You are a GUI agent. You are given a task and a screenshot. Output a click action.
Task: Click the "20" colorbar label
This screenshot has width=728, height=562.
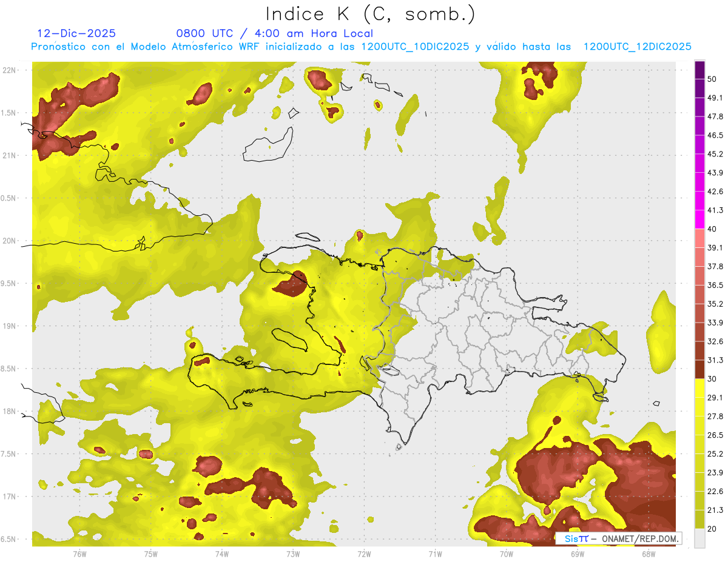point(713,529)
